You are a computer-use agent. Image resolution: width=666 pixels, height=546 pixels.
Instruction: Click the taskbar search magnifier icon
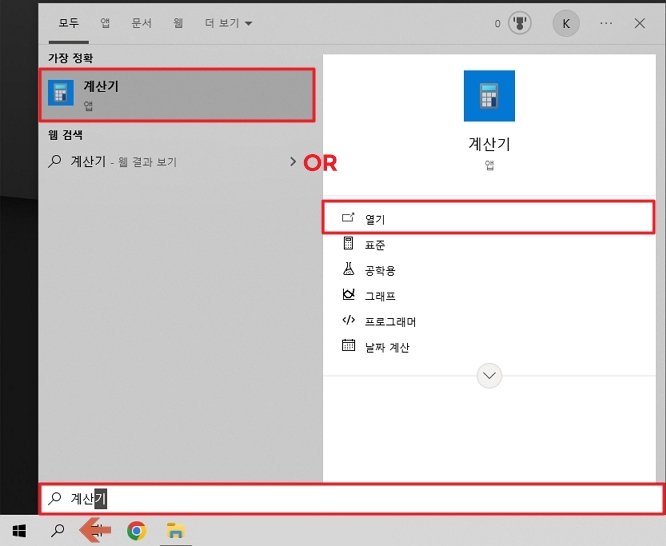(x=57, y=530)
